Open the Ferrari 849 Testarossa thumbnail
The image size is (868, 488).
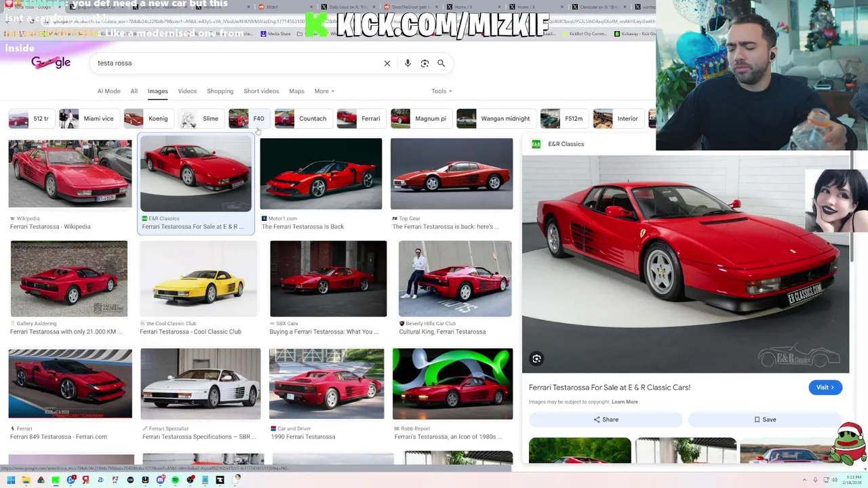coord(70,384)
